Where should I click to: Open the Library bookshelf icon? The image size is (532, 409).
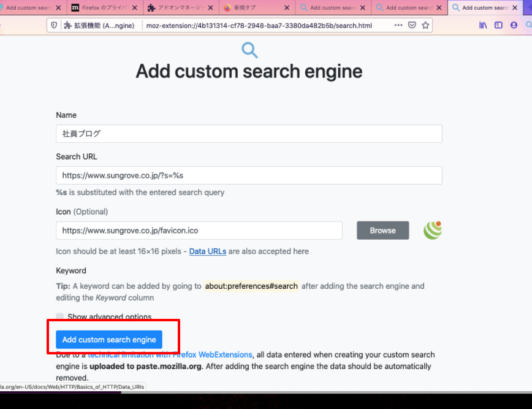483,25
